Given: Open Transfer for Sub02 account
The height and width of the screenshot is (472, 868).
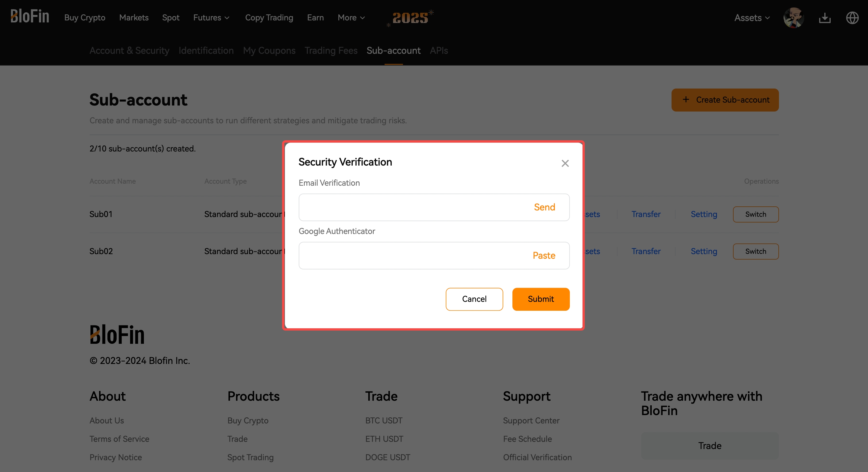Looking at the screenshot, I should click(646, 251).
